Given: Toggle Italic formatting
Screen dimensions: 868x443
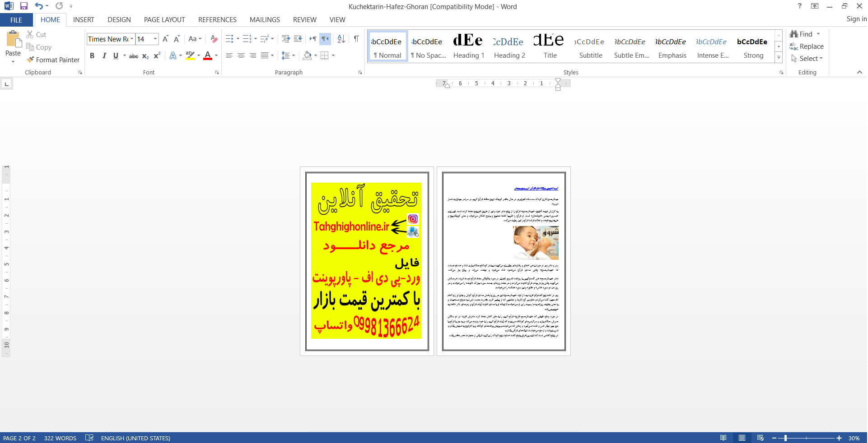Looking at the screenshot, I should point(104,55).
